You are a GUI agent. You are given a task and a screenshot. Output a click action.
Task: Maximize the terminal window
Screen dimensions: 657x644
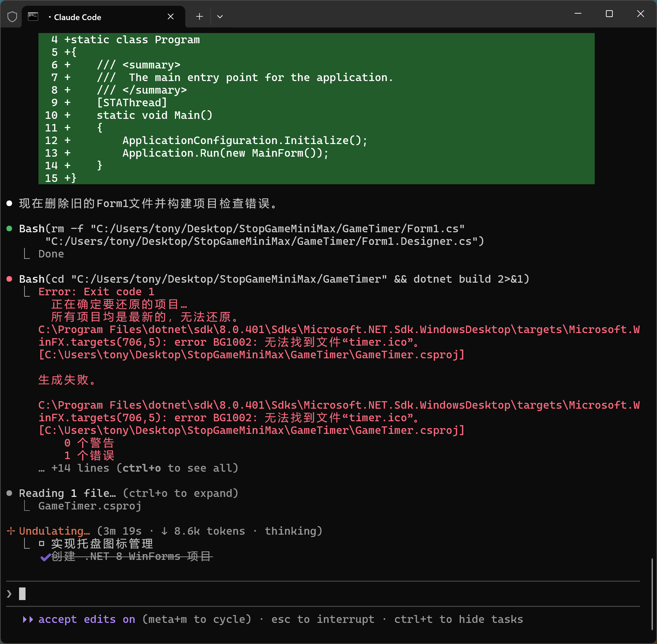point(609,14)
